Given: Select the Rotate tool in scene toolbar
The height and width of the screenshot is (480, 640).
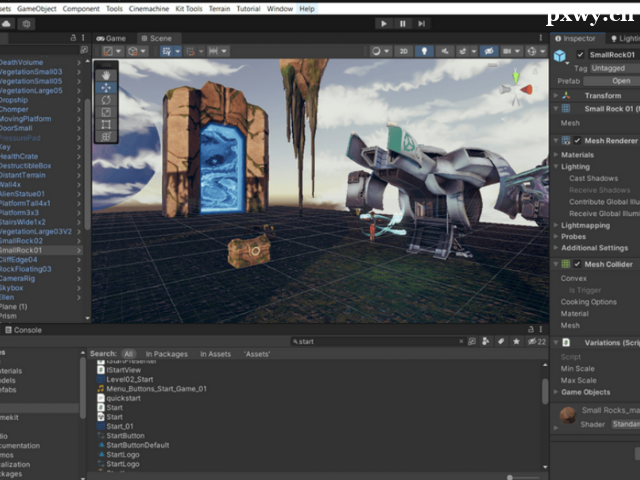Looking at the screenshot, I should pos(107,100).
